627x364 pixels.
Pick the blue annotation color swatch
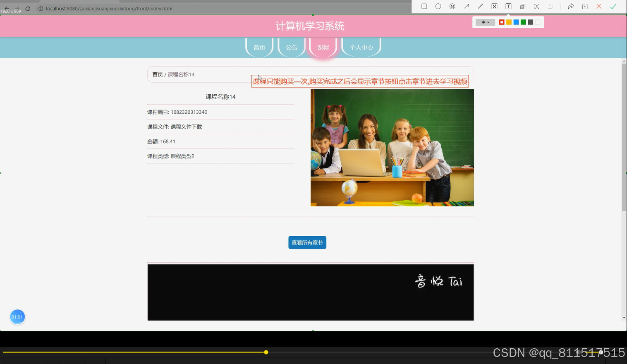[x=516, y=22]
